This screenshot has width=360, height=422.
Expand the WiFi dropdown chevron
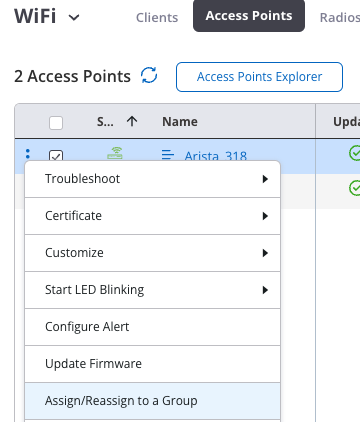[74, 17]
